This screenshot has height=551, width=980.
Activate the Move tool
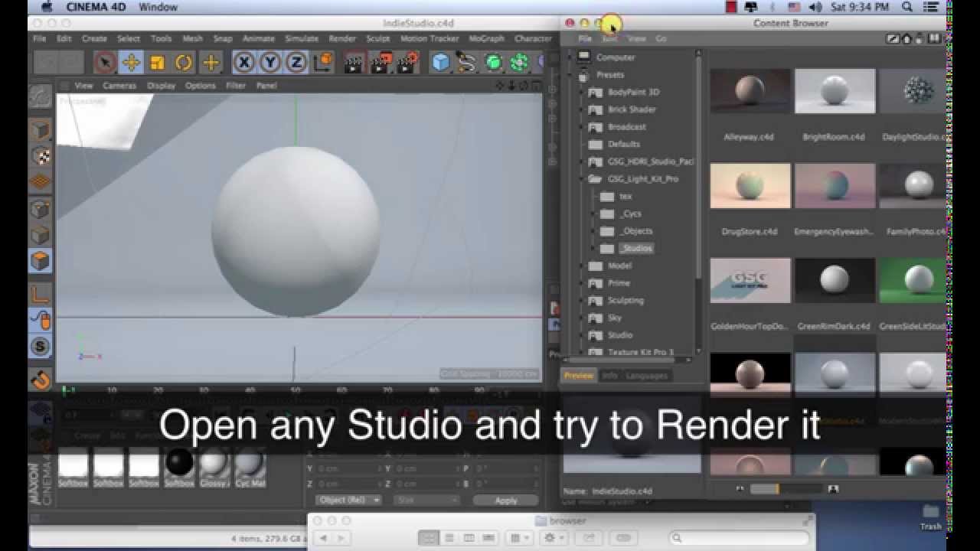132,62
